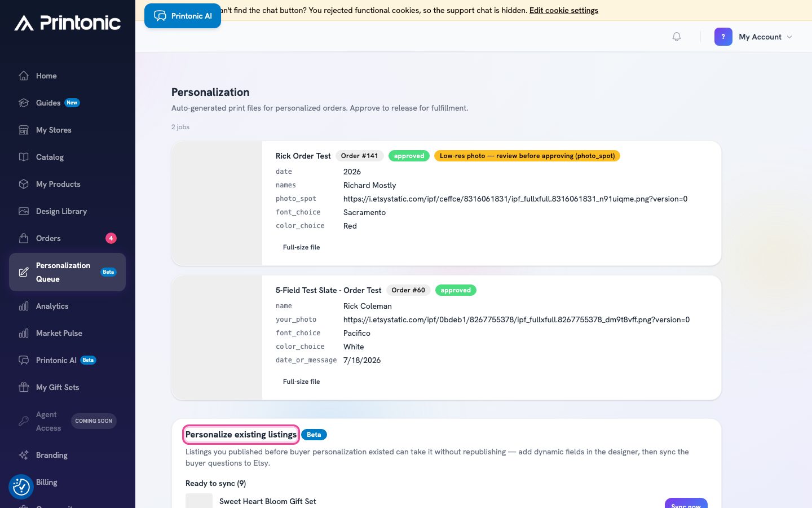Click the COMING SOON badge
This screenshot has width=812, height=508.
94,421
